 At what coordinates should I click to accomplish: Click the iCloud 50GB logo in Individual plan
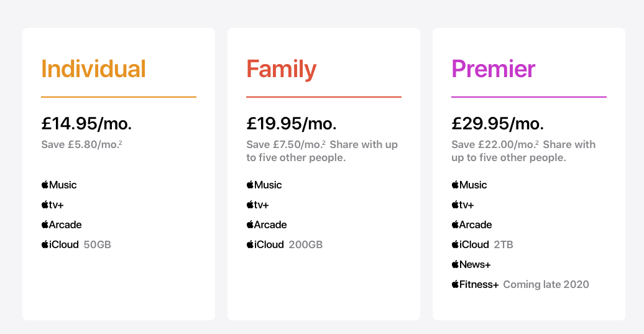60,244
